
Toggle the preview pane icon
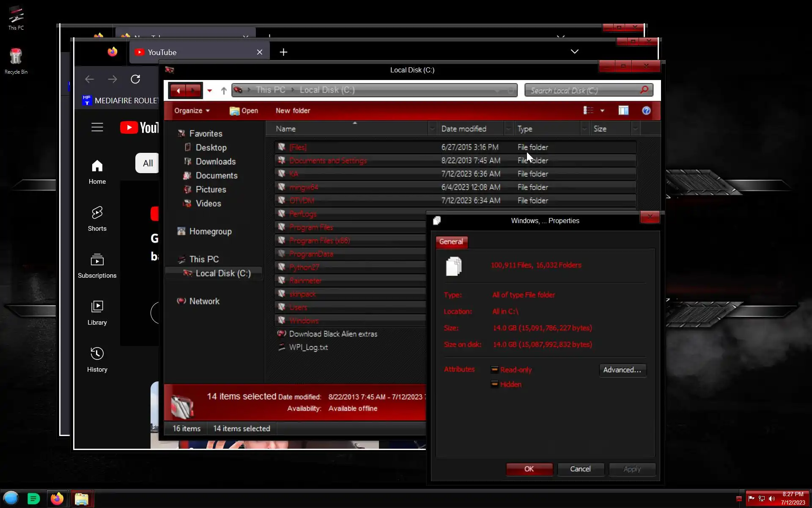click(x=623, y=110)
